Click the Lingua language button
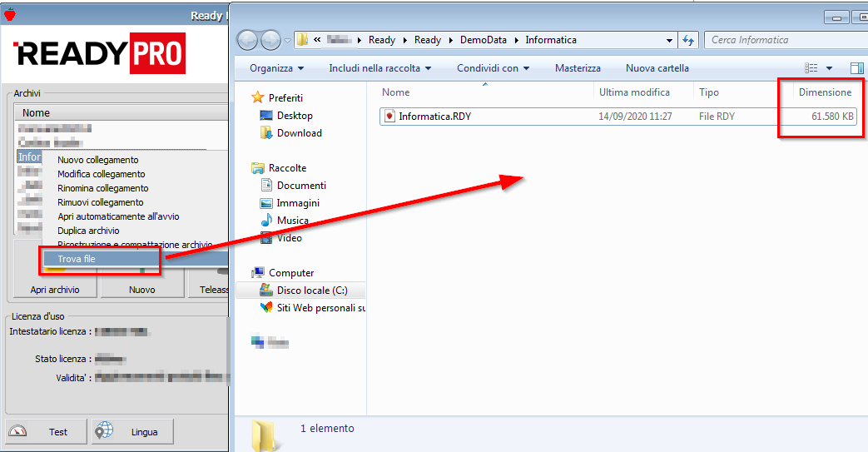Image resolution: width=868 pixels, height=452 pixels. pyautogui.click(x=133, y=431)
